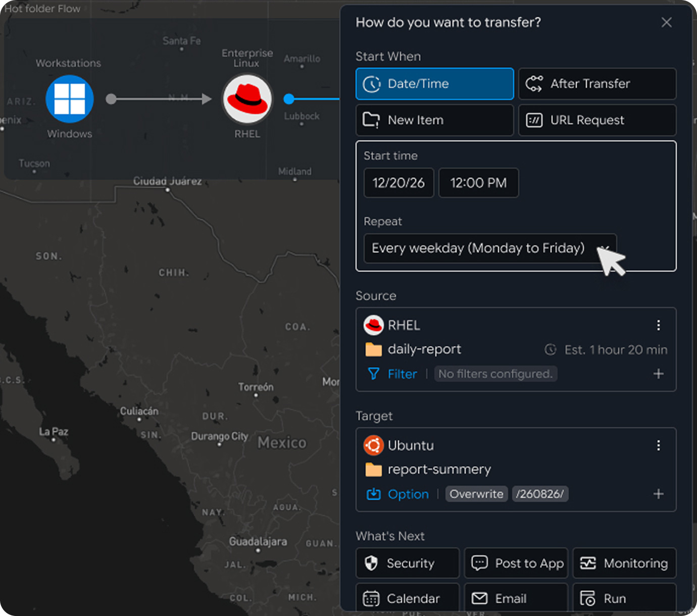Select Date/Time start trigger

coord(435,84)
